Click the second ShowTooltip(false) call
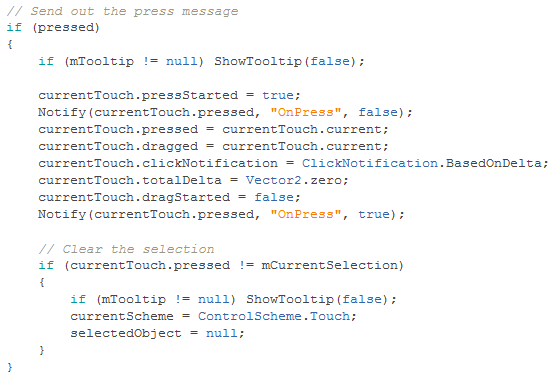The height and width of the screenshot is (378, 554). (321, 299)
